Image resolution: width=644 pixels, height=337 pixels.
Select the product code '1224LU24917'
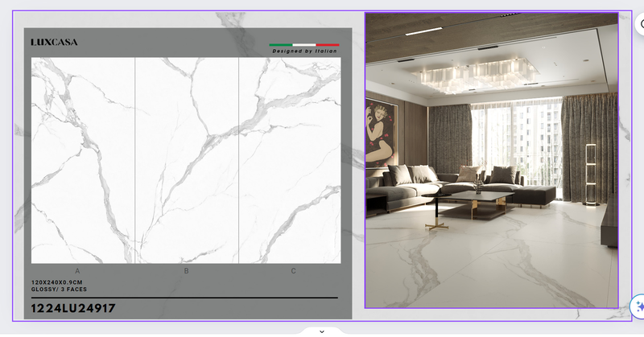[x=73, y=308]
